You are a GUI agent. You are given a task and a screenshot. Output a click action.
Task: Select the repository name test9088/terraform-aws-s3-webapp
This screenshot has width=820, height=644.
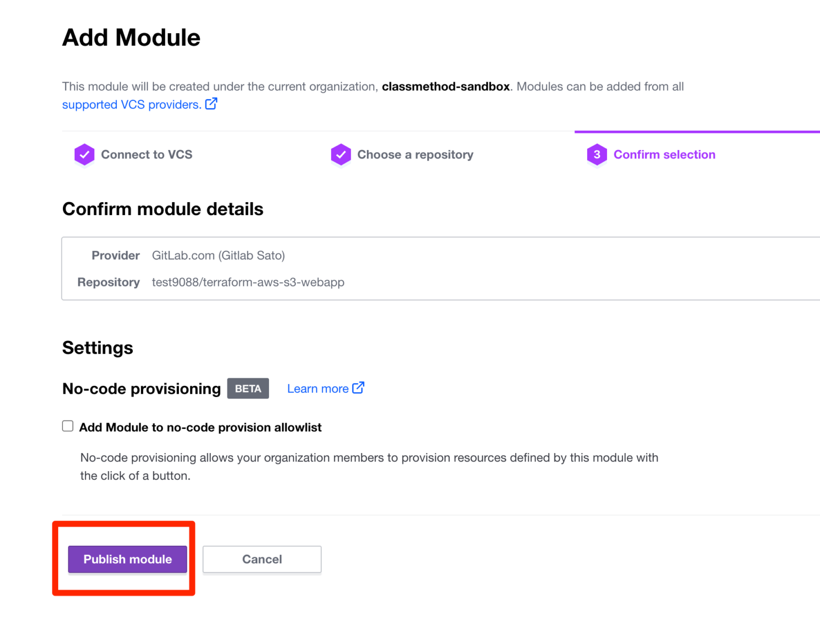pos(248,282)
